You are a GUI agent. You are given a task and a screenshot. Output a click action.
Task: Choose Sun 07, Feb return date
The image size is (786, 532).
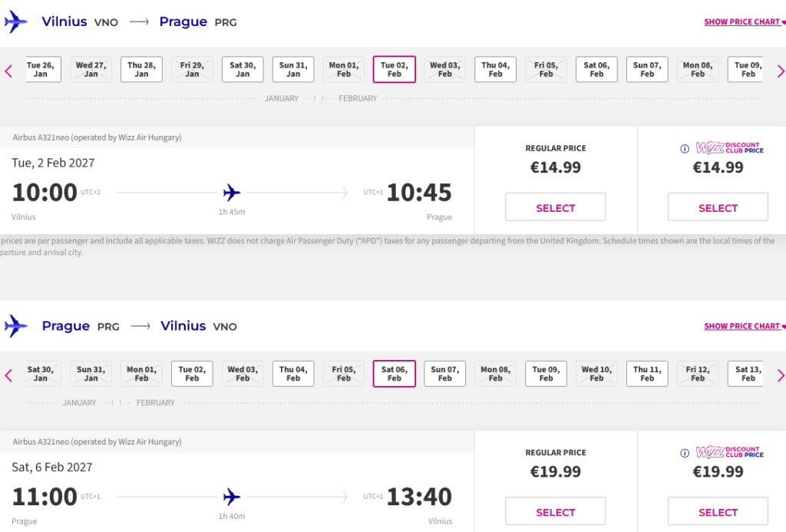444,374
